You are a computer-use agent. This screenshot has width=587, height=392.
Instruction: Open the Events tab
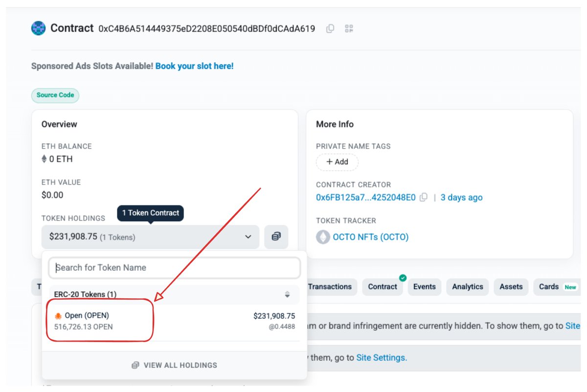(424, 287)
